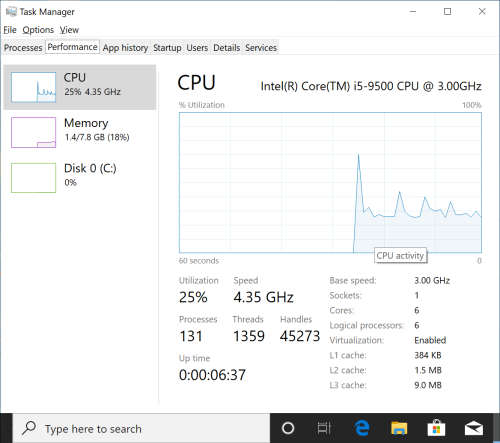This screenshot has width=500, height=443.
Task: Select CPU mini graph thumbnail
Action: [33, 87]
